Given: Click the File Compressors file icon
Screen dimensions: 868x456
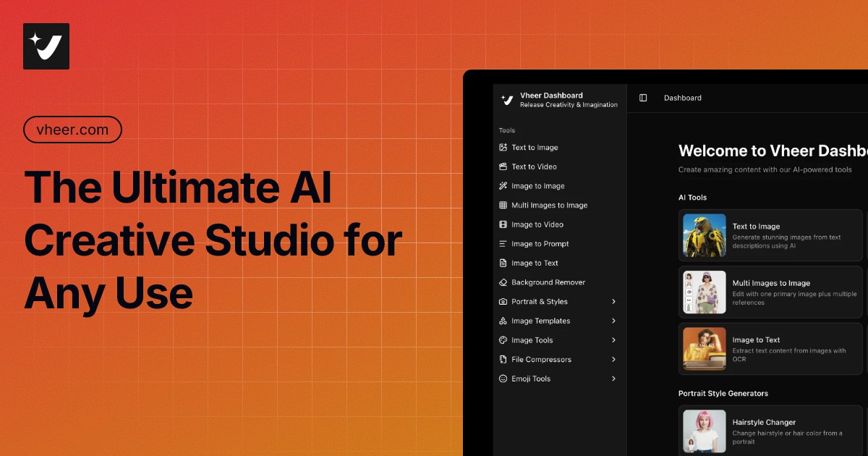Looking at the screenshot, I should (x=503, y=360).
